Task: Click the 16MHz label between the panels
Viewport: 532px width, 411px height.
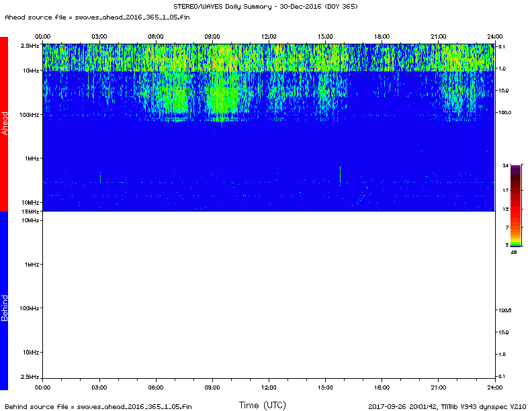Action: 29,212
